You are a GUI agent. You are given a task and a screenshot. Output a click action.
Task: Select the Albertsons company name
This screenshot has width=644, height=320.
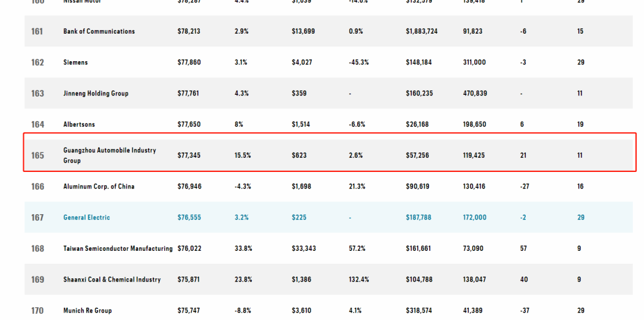pyautogui.click(x=79, y=124)
